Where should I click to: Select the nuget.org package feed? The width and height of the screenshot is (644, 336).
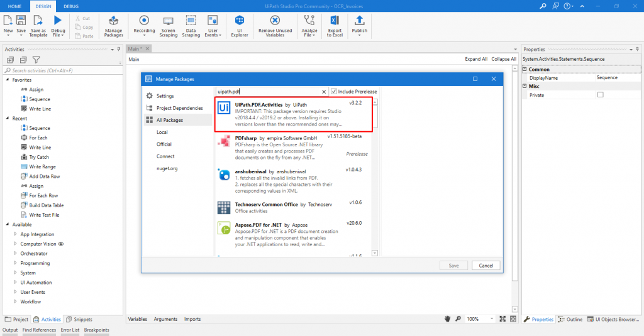167,168
